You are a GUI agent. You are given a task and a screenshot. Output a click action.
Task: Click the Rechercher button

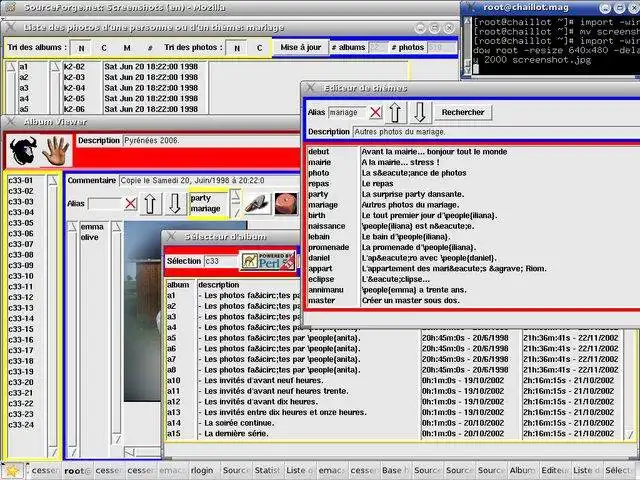click(463, 112)
